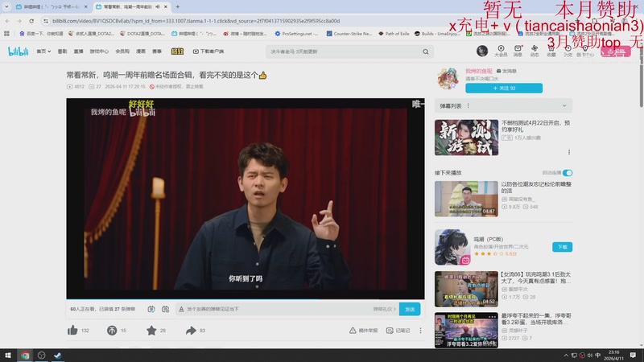Open 漫画 in the navigation bar
Screen dimensions: 644x362
click(x=141, y=51)
